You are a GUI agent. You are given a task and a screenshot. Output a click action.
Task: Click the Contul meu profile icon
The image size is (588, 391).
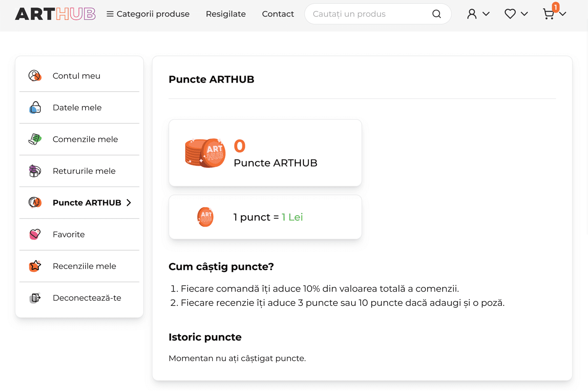[x=35, y=76]
